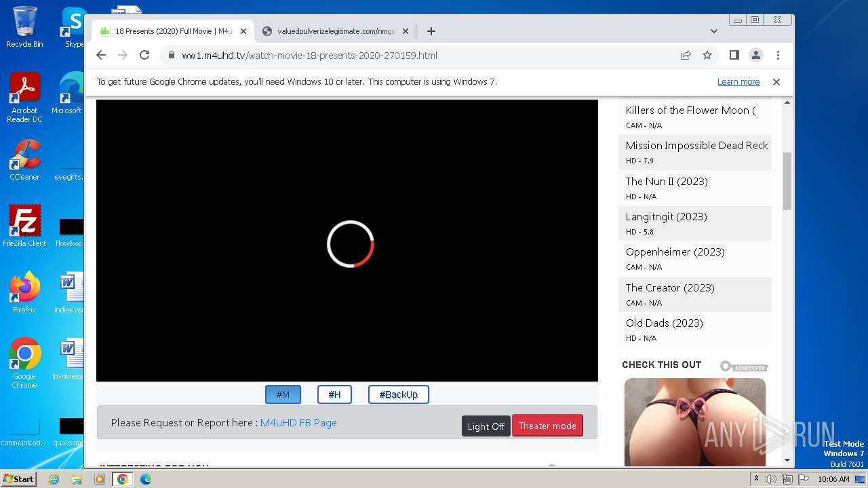This screenshot has height=488, width=868.
Task: Open FileZilla Client desktop icon
Action: tap(24, 226)
